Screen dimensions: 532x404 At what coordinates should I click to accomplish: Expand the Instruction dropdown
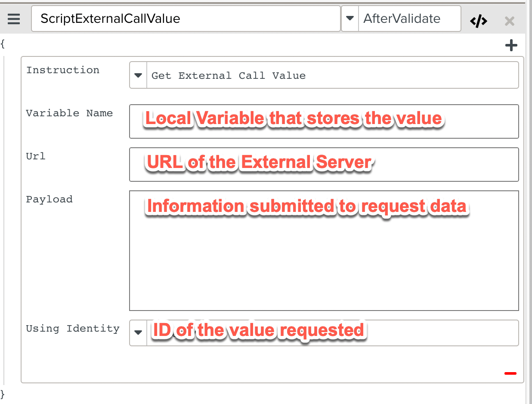138,75
